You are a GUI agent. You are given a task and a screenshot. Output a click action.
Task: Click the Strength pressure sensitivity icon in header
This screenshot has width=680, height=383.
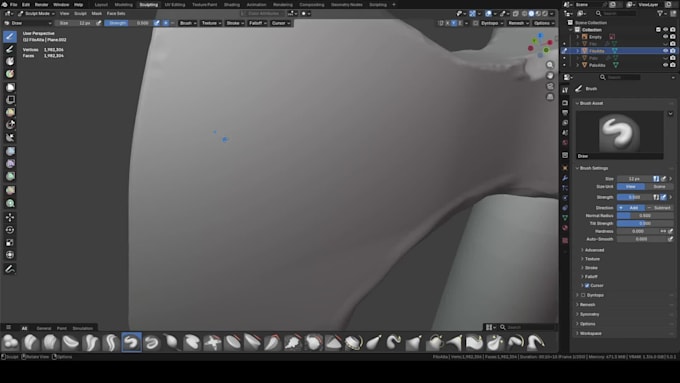point(157,23)
